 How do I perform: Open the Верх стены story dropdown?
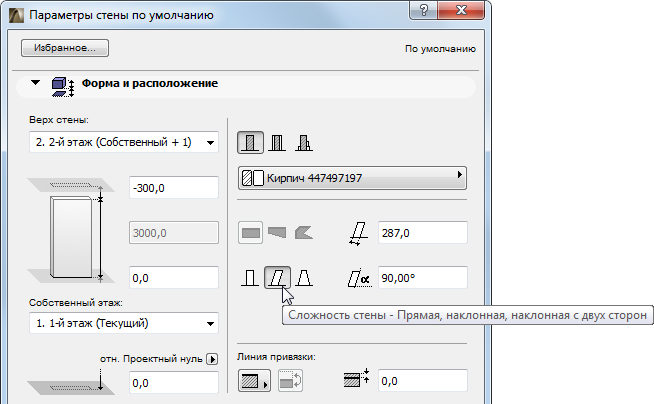coord(124,142)
